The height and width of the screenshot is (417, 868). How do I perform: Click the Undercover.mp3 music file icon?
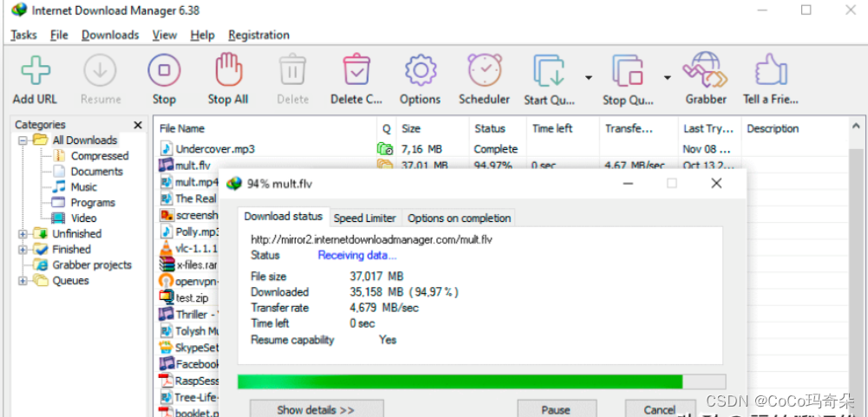166,148
